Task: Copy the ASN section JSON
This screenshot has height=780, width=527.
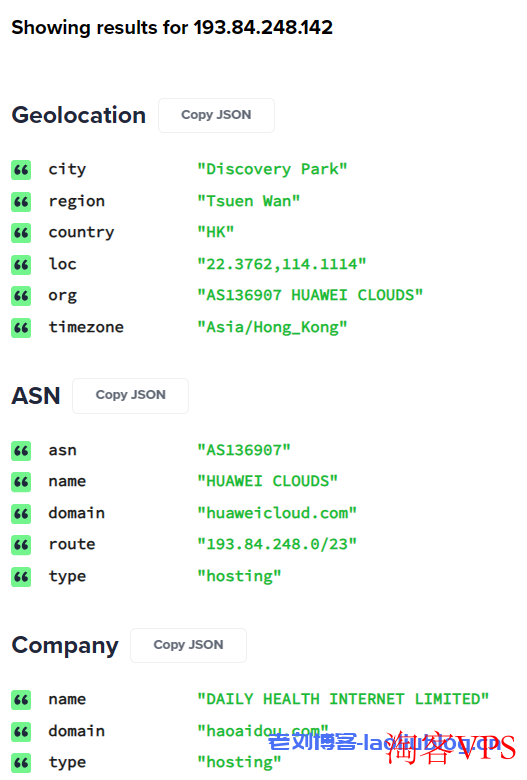Action: coord(130,395)
